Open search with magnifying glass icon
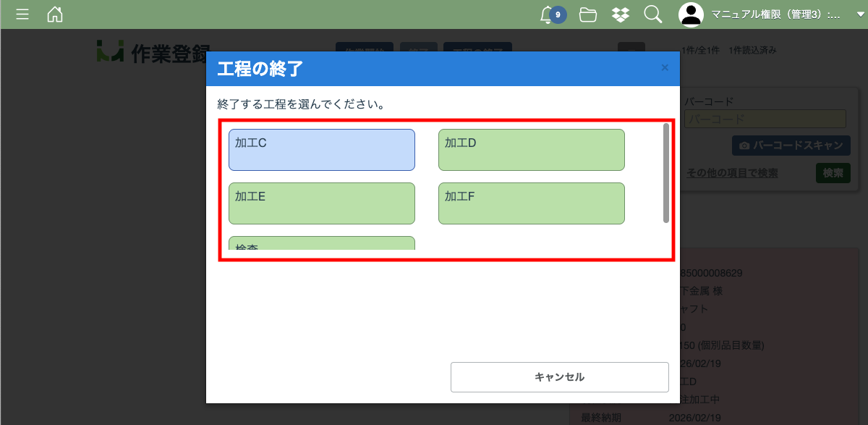Image resolution: width=868 pixels, height=425 pixels. coord(652,14)
